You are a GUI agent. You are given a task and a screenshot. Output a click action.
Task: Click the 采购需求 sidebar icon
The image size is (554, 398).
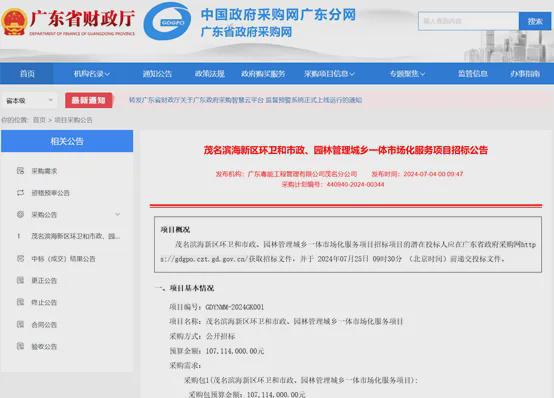(20, 171)
